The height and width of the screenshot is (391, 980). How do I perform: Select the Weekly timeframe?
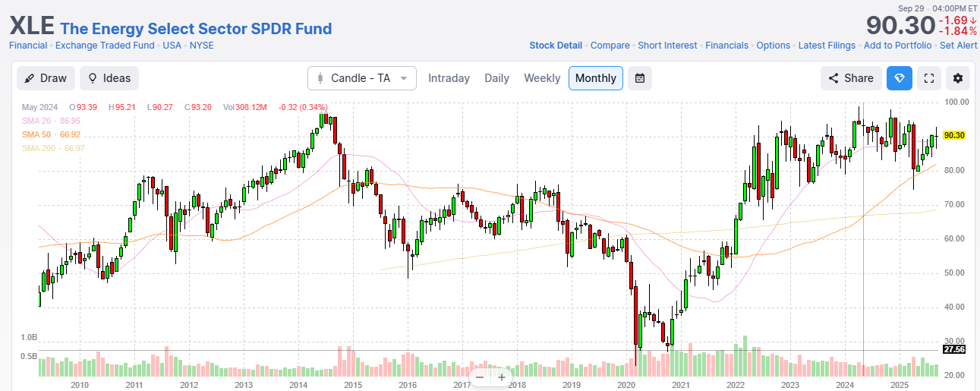542,78
